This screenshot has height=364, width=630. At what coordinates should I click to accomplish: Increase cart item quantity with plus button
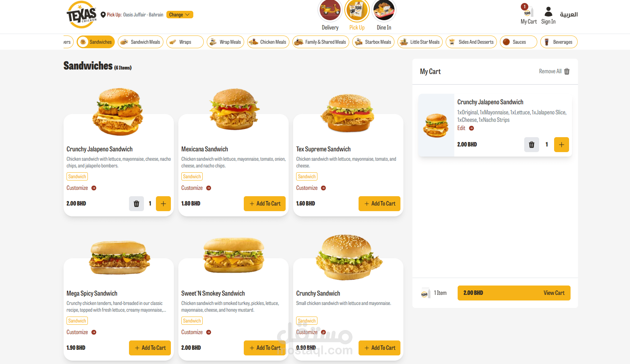click(x=561, y=145)
